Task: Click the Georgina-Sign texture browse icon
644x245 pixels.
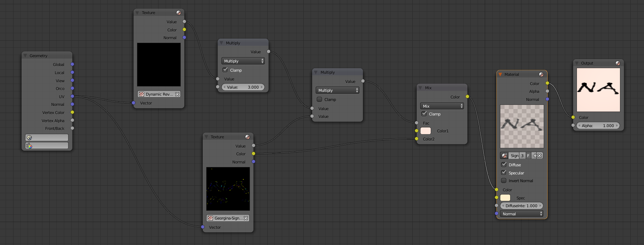Action: (210, 218)
